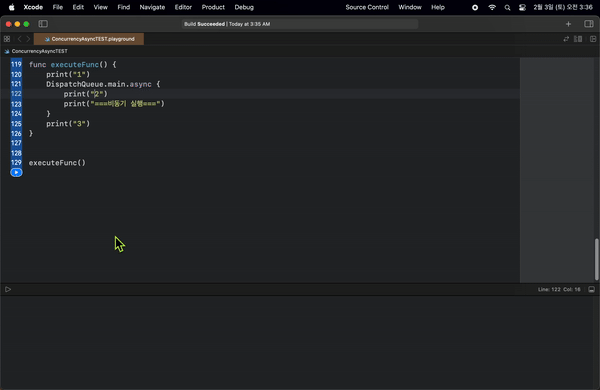Click the executeFunc function name definition

(x=75, y=64)
